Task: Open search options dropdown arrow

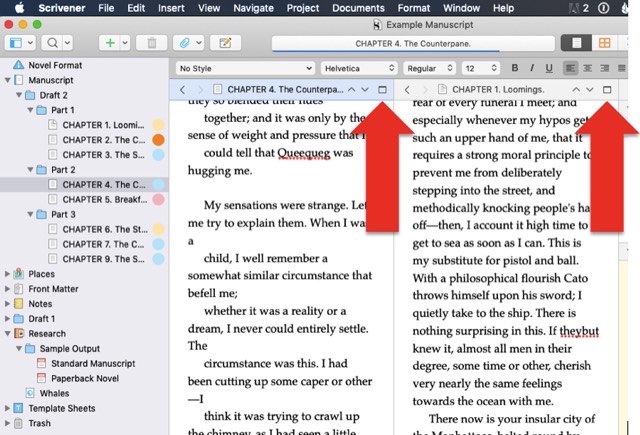Action: [x=67, y=42]
